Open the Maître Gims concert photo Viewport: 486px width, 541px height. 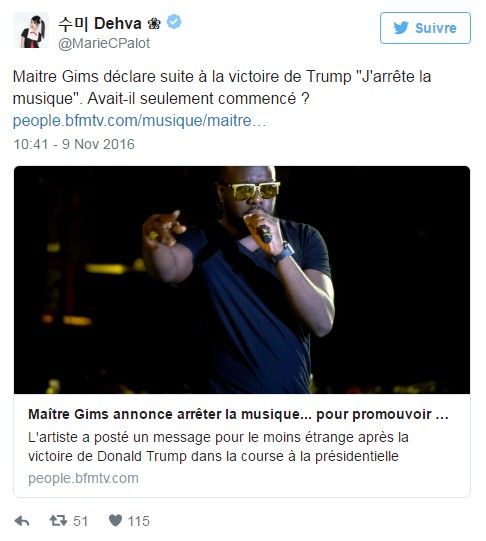coord(242,280)
